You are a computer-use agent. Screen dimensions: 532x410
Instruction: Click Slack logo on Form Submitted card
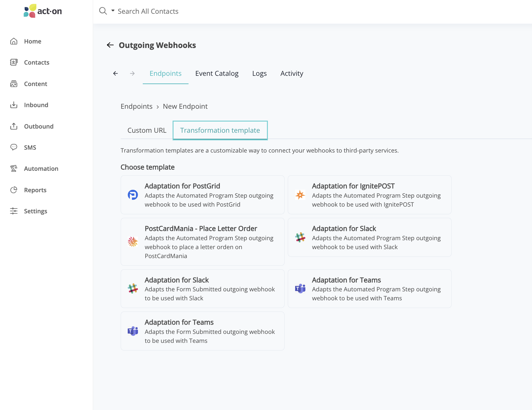pos(133,288)
